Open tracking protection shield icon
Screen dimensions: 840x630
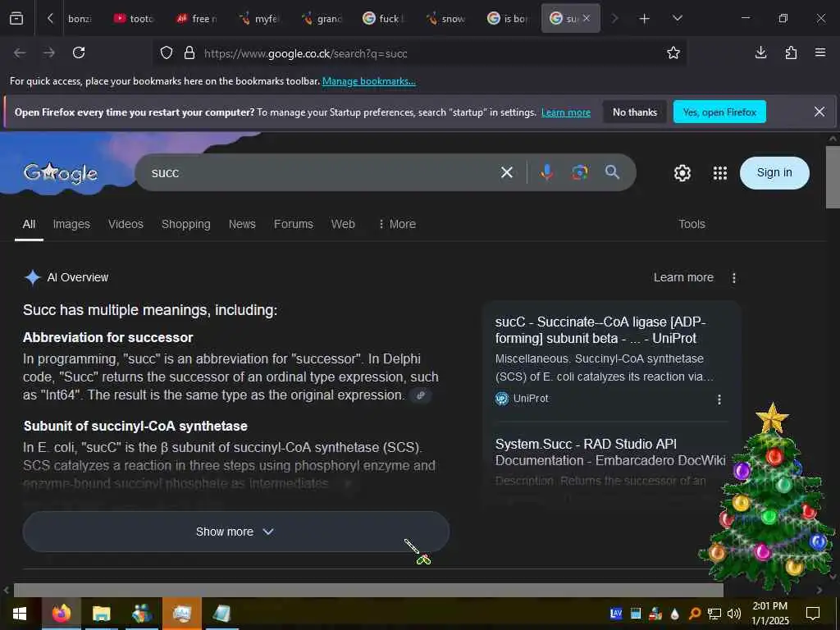click(167, 52)
